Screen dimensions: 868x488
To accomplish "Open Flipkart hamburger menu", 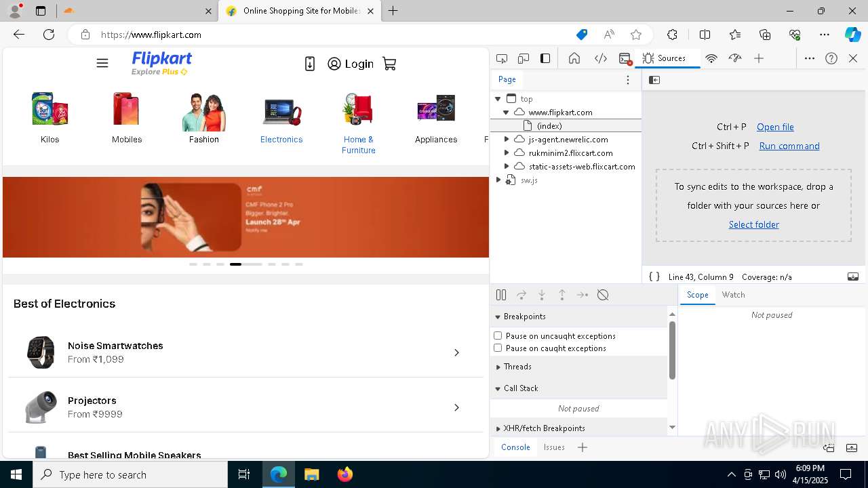I will [x=102, y=63].
